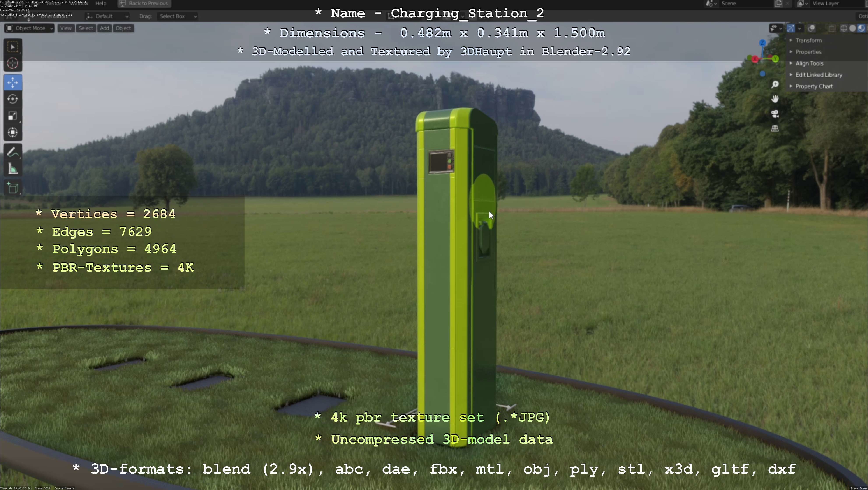This screenshot has height=490, width=868.
Task: Click Back to Previous button
Action: coord(144,3)
